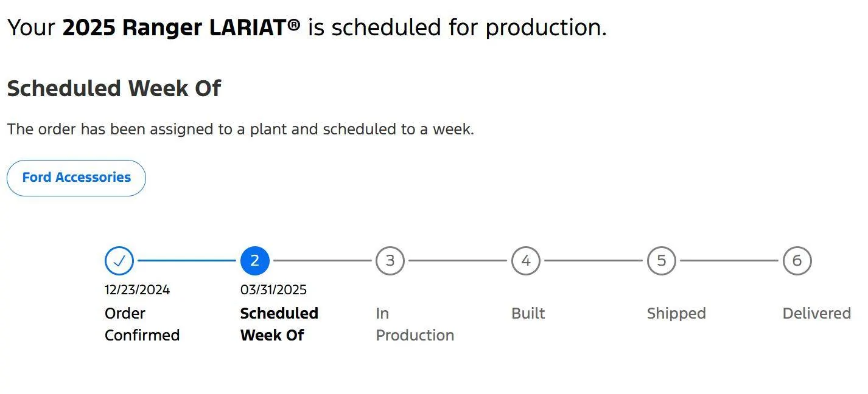Viewport: 868px width, 394px height.
Task: Select the In Production step label
Action: click(x=415, y=324)
